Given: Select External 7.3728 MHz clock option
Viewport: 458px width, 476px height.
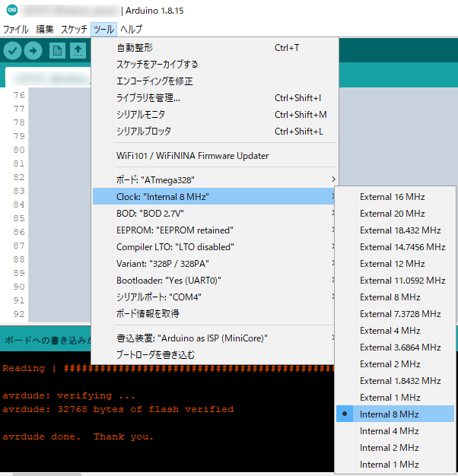Looking at the screenshot, I should 395,313.
